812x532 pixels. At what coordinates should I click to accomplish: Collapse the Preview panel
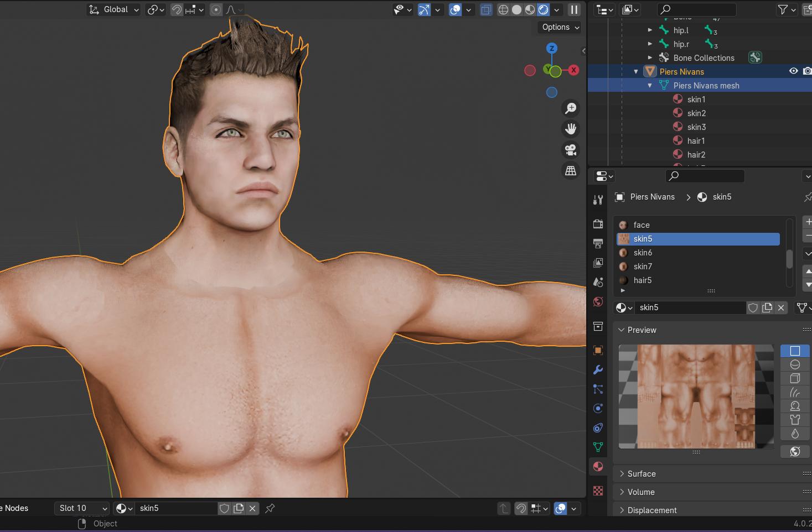coord(642,330)
